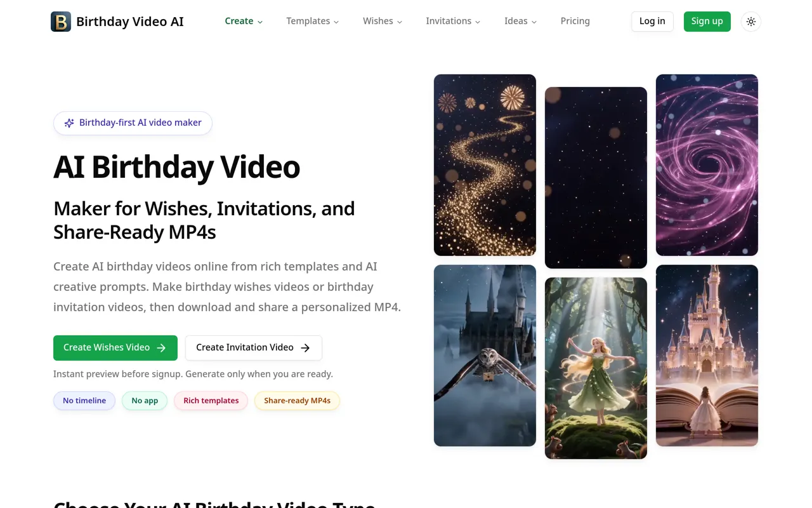
Task: Click the No timeline tag
Action: point(84,401)
